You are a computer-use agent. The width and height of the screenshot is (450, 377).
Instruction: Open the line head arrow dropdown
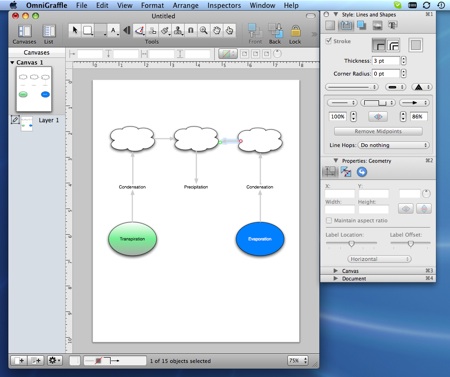pos(414,103)
